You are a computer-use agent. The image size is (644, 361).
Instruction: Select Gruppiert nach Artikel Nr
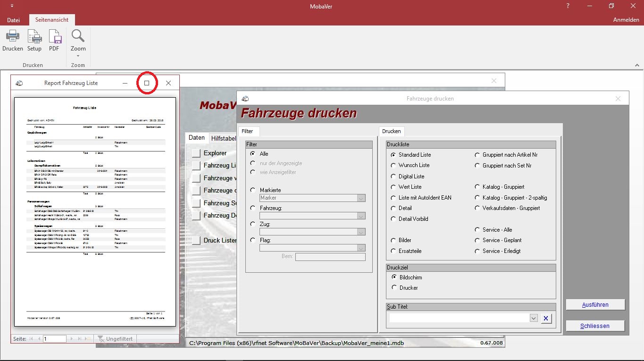tap(477, 155)
